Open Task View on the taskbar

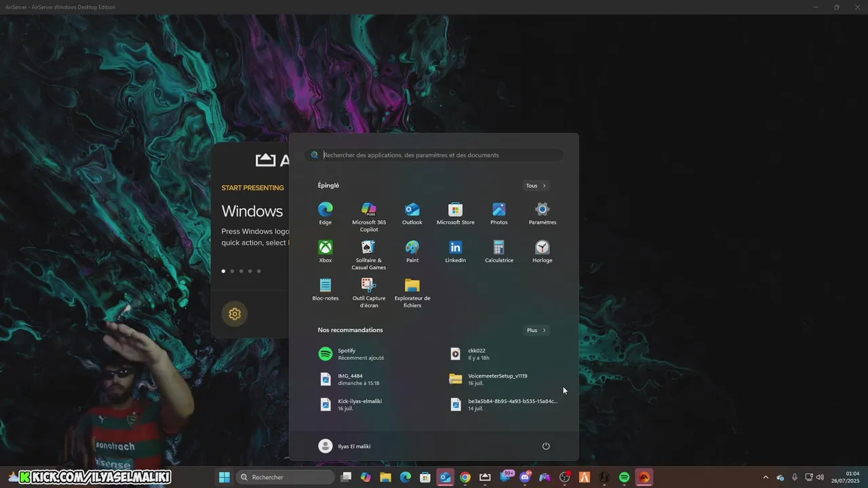tap(346, 477)
